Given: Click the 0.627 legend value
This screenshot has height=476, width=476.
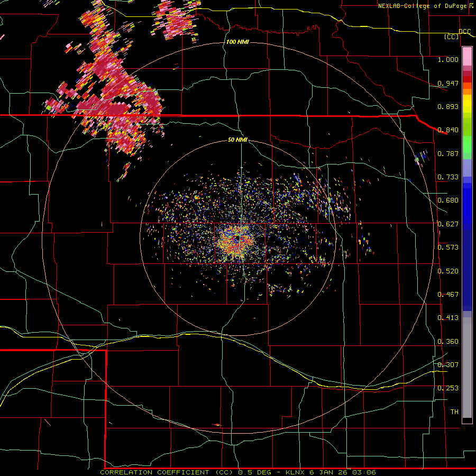Looking at the screenshot, I should pyautogui.click(x=448, y=224).
